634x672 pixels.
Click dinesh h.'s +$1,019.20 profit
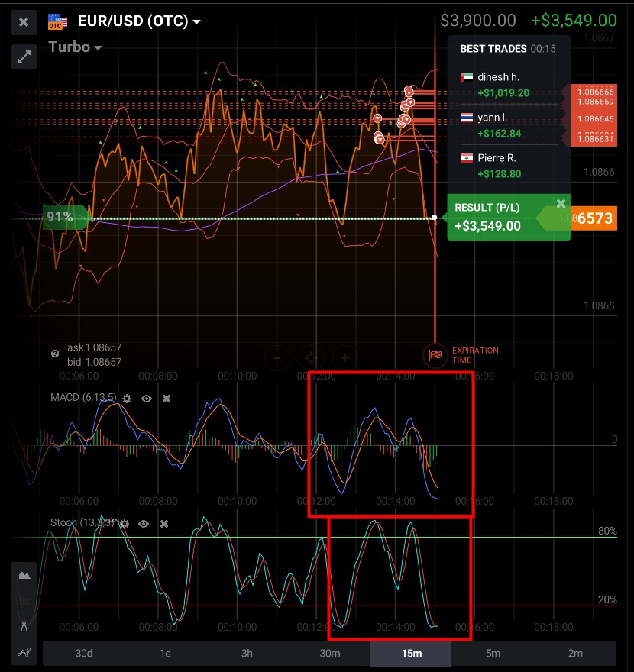pos(503,93)
